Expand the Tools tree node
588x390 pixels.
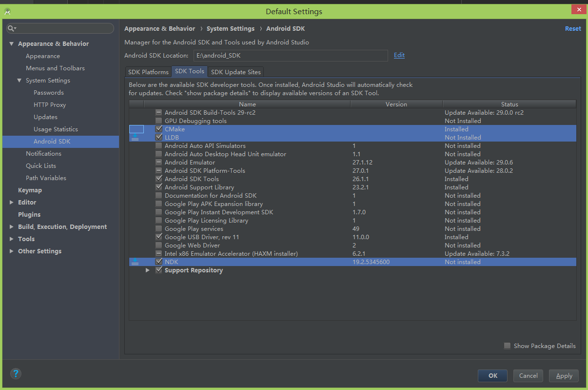tap(12, 239)
